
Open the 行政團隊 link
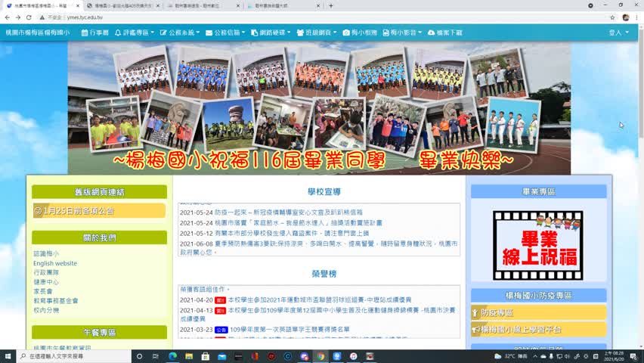pyautogui.click(x=46, y=272)
